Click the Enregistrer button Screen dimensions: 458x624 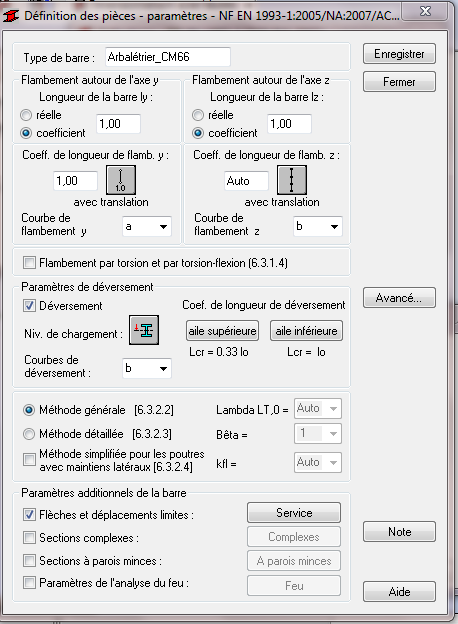click(399, 54)
